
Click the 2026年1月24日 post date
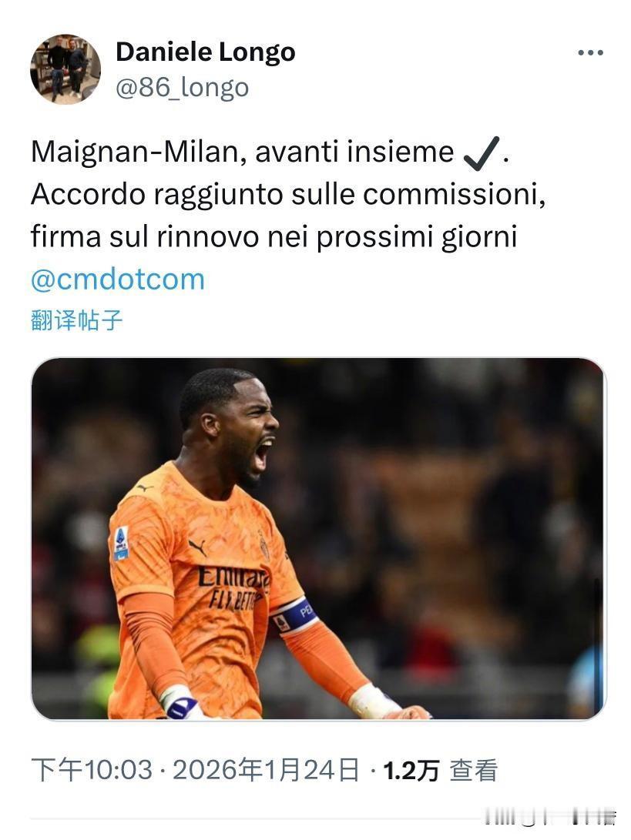pyautogui.click(x=266, y=770)
